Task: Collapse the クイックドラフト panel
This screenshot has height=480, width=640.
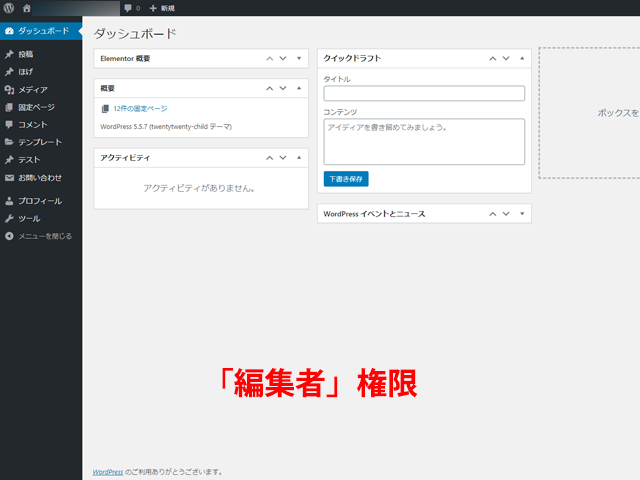Action: pos(522,58)
